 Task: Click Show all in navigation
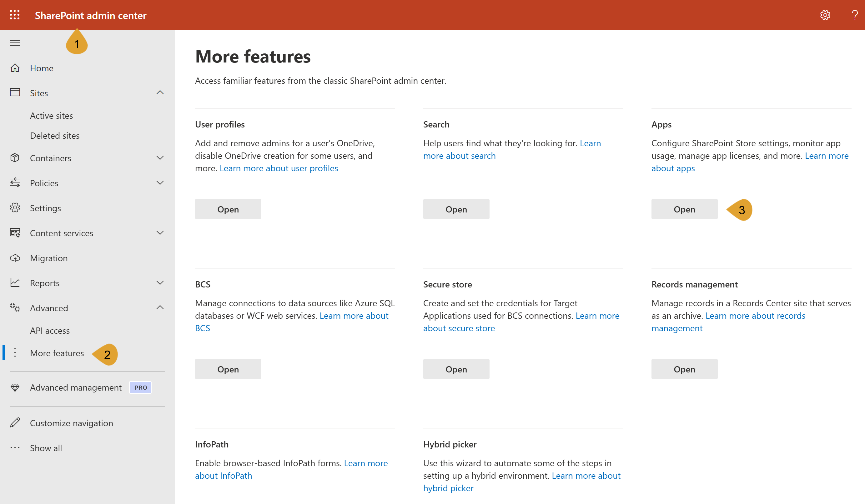click(x=46, y=448)
